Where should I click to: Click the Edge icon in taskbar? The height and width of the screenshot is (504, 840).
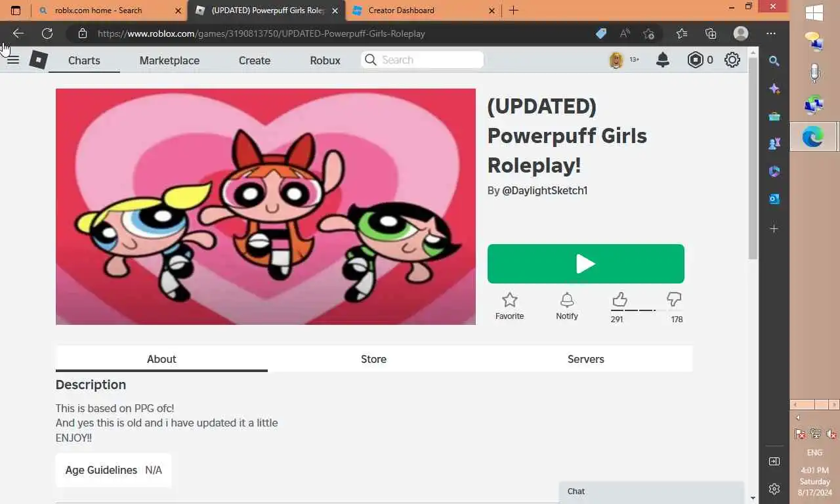click(x=814, y=136)
